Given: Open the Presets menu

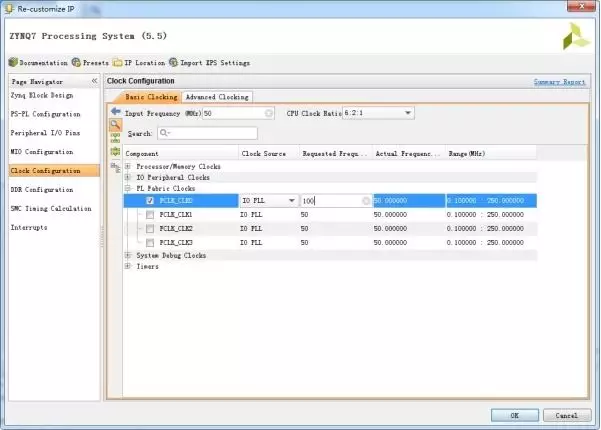Looking at the screenshot, I should pyautogui.click(x=90, y=62).
